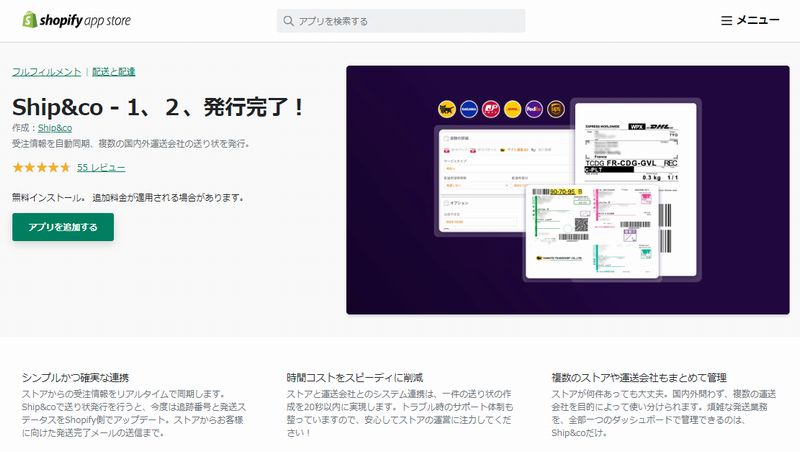Open the メニュー hamburger menu

click(x=750, y=20)
